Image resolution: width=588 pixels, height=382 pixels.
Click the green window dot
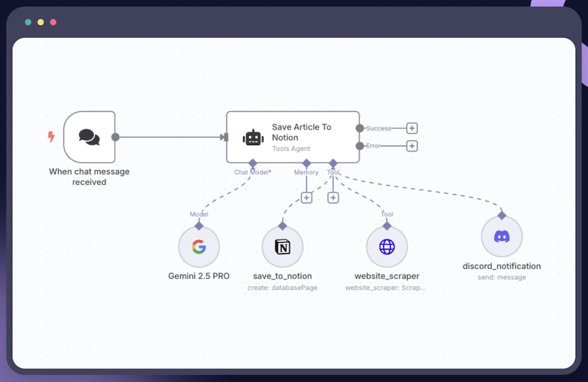(28, 22)
